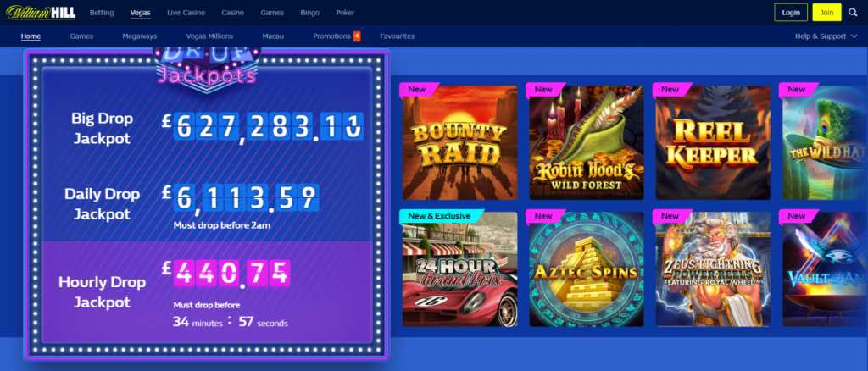Open Robin Hood's Wild Forest game
Screen dimensions: 868x371
pos(587,142)
